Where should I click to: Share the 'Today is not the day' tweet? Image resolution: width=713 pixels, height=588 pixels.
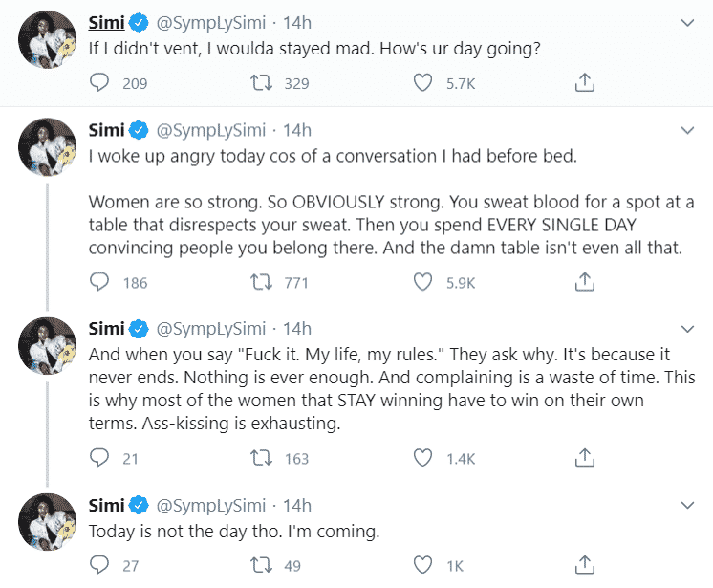point(585,564)
